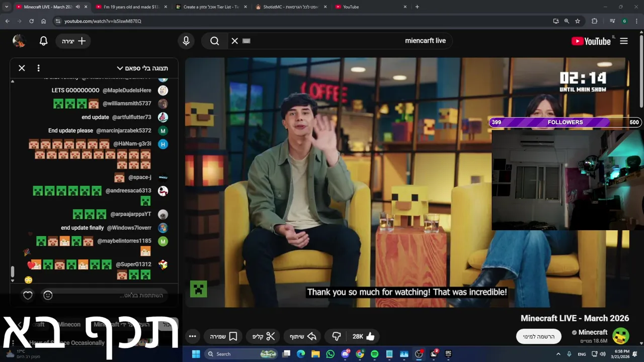This screenshot has width=644, height=362.
Task: Open Spotify from the taskbar
Action: (374, 354)
